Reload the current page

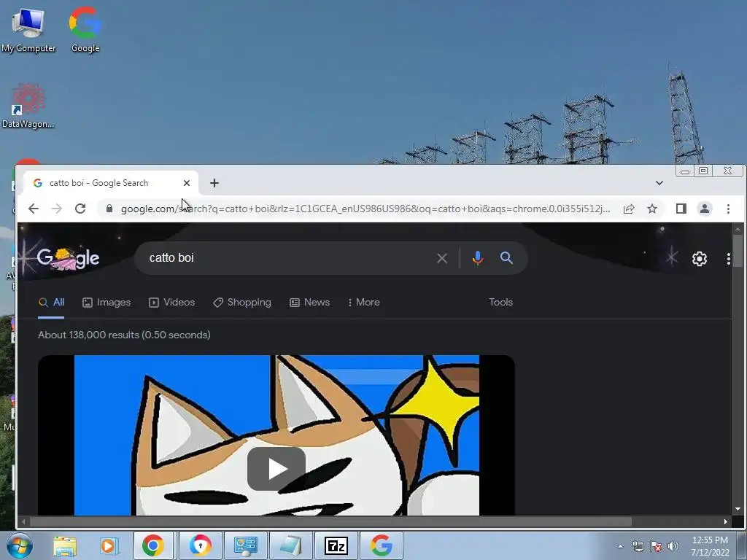(x=80, y=209)
